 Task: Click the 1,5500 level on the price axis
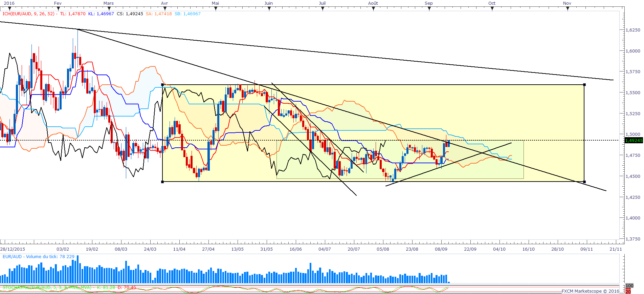point(633,92)
